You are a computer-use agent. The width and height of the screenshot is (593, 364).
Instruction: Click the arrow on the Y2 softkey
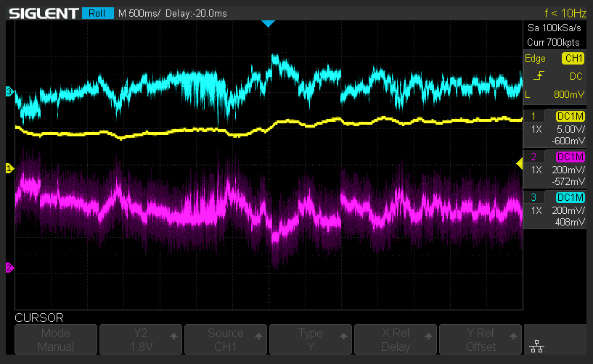click(173, 336)
